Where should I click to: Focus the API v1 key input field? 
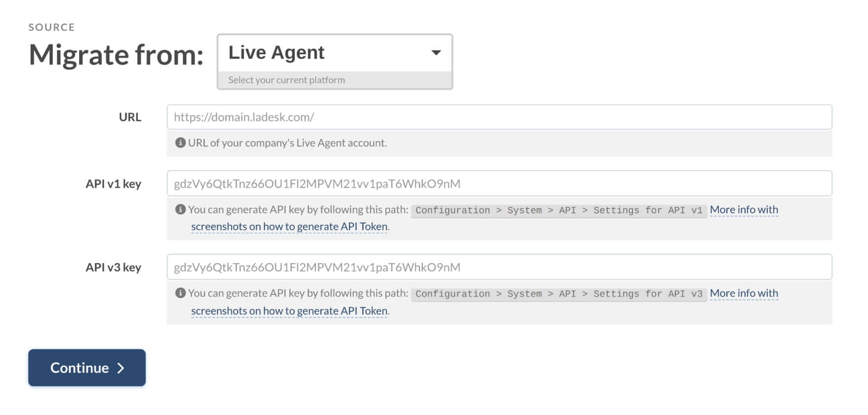(x=499, y=183)
